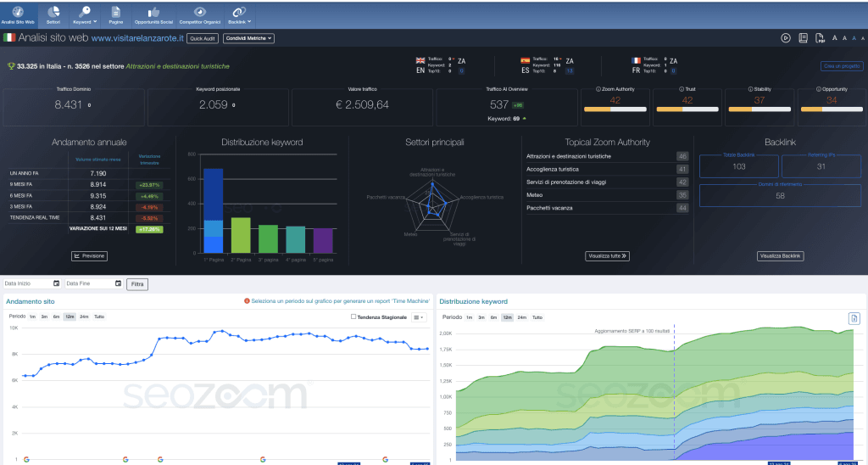Viewport: 868px width, 465px height.
Task: Open the Condividi Metriche dropdown
Action: (248, 38)
